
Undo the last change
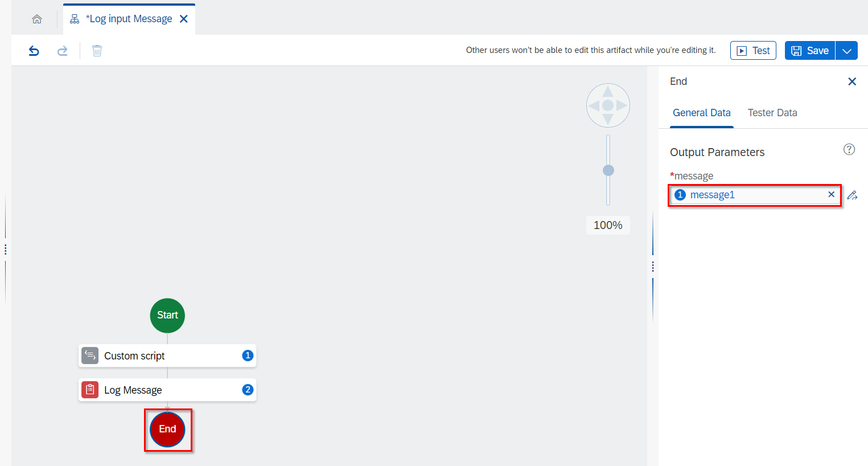[x=34, y=51]
